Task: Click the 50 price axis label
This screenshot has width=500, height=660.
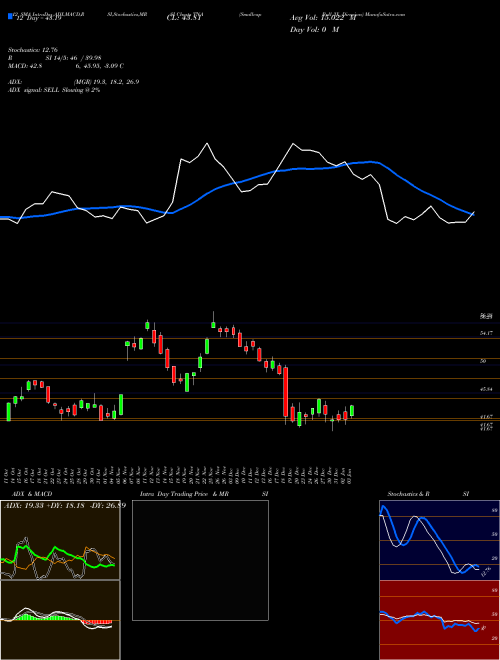Action: [x=483, y=361]
